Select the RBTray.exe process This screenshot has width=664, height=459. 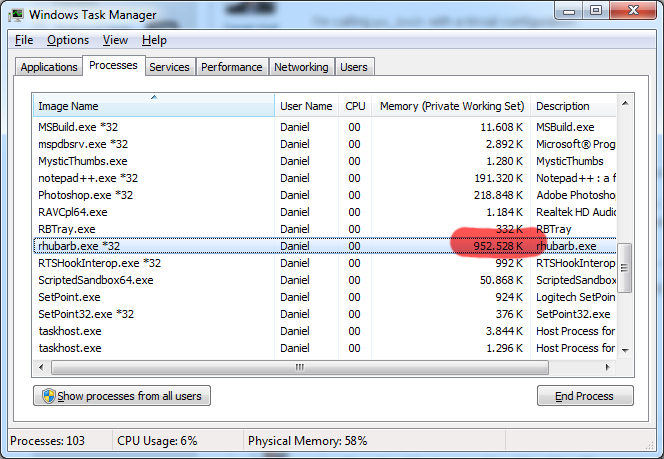[325, 229]
